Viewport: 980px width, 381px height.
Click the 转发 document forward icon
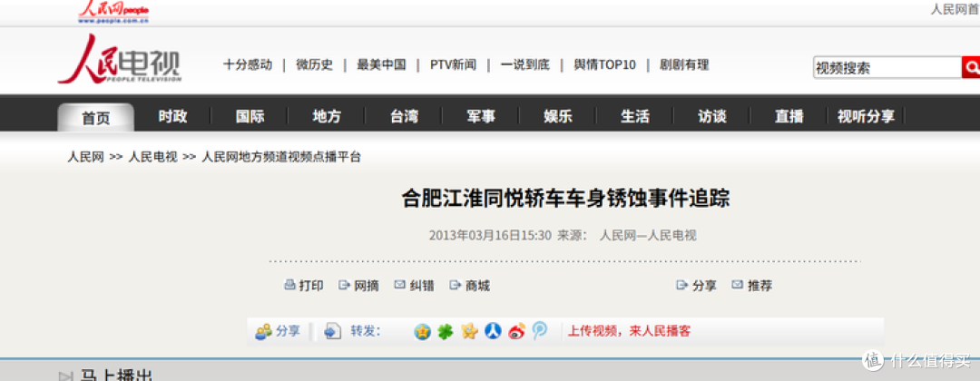click(x=332, y=332)
